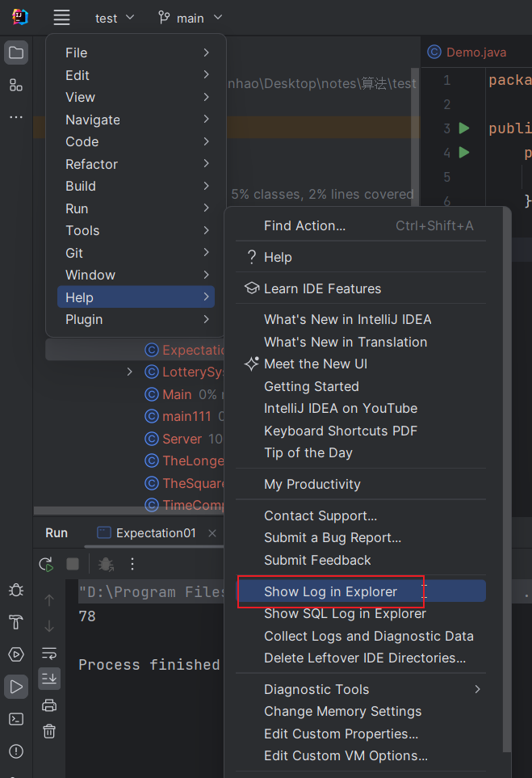This screenshot has height=778, width=532.
Task: Click the Git branch icon next to main
Action: click(164, 18)
